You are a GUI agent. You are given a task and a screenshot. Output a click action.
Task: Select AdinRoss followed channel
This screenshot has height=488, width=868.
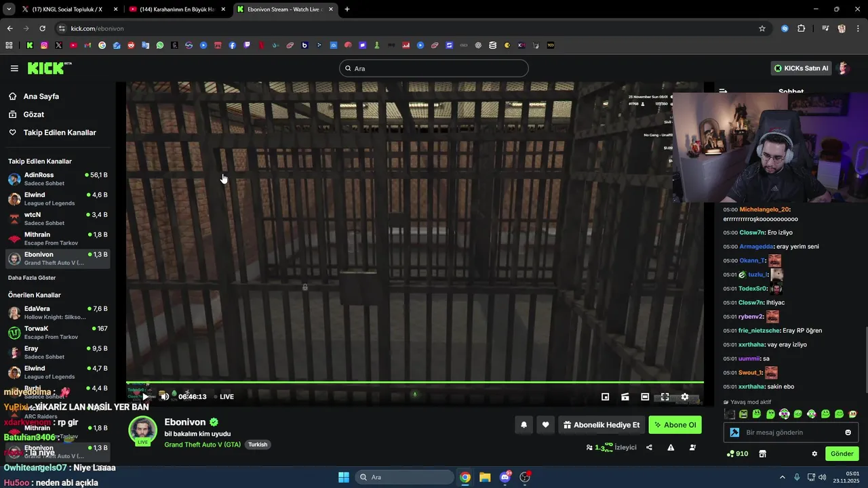tap(58, 179)
